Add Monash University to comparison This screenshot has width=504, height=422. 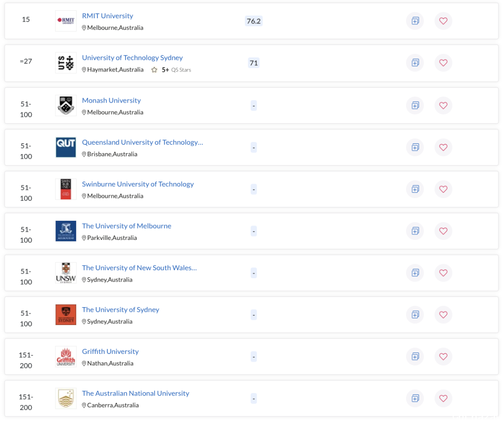pyautogui.click(x=415, y=105)
